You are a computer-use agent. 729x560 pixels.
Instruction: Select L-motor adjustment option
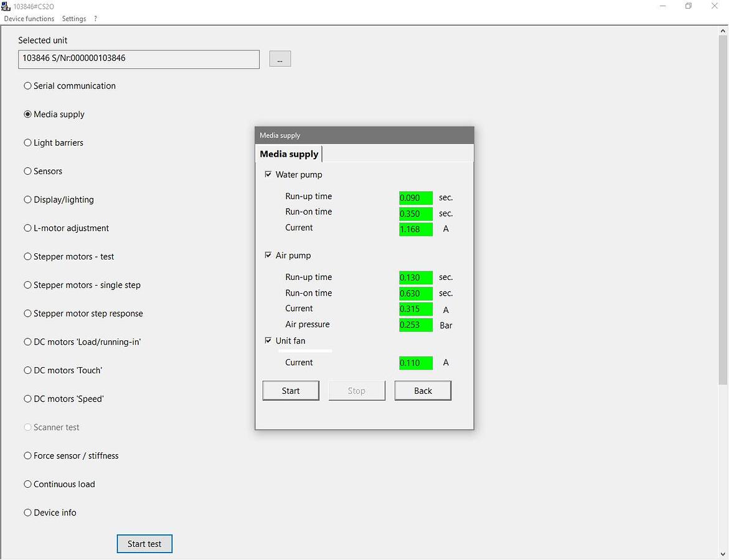pyautogui.click(x=27, y=228)
